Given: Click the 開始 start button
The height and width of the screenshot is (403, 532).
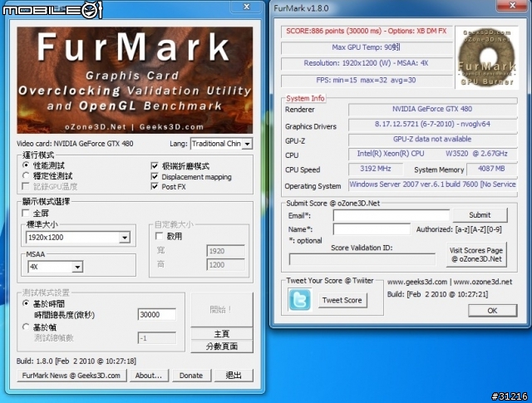Looking at the screenshot, I should tap(222, 309).
